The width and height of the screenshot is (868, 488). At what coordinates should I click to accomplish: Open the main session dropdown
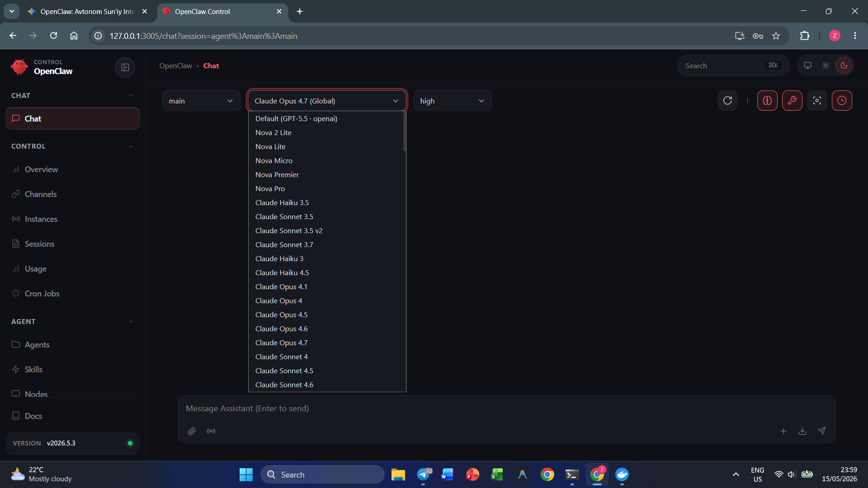pos(201,101)
